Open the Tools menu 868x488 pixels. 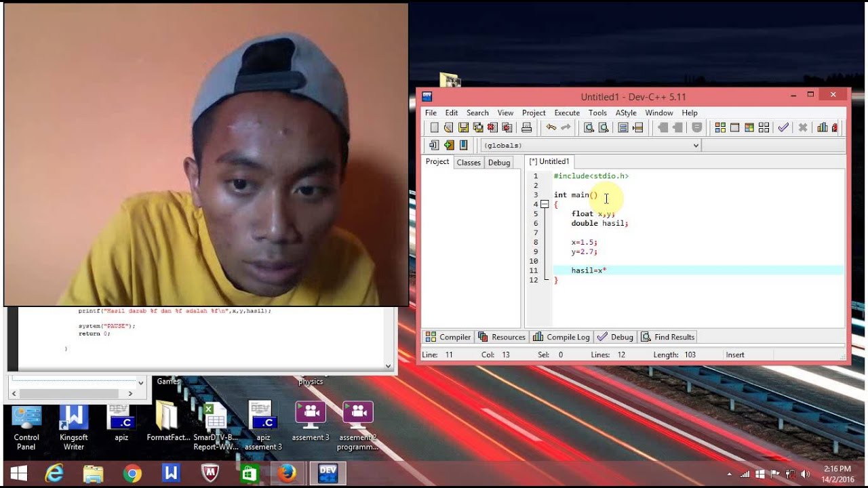click(597, 113)
